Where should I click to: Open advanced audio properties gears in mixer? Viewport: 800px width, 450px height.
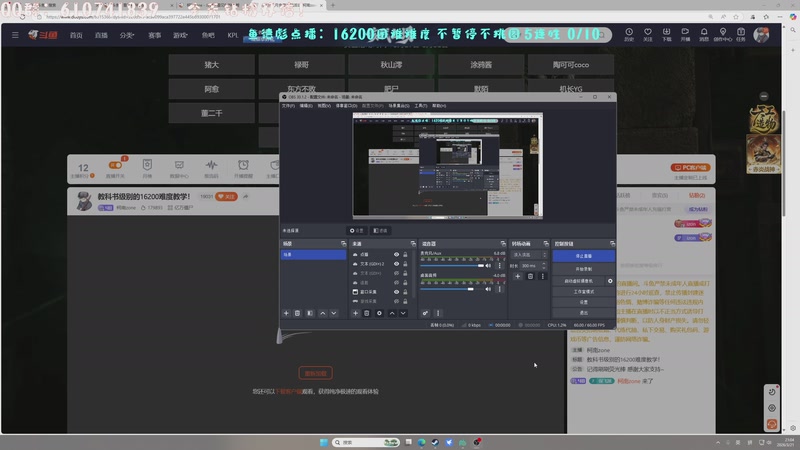[424, 313]
